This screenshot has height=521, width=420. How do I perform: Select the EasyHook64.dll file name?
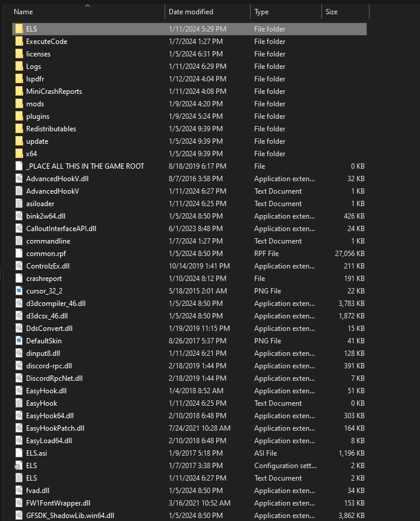pos(50,416)
